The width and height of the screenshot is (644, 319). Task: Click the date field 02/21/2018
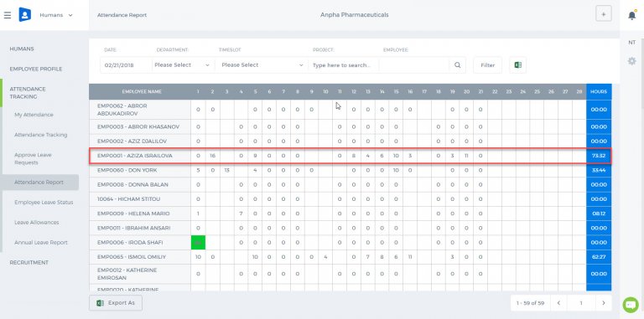[126, 65]
